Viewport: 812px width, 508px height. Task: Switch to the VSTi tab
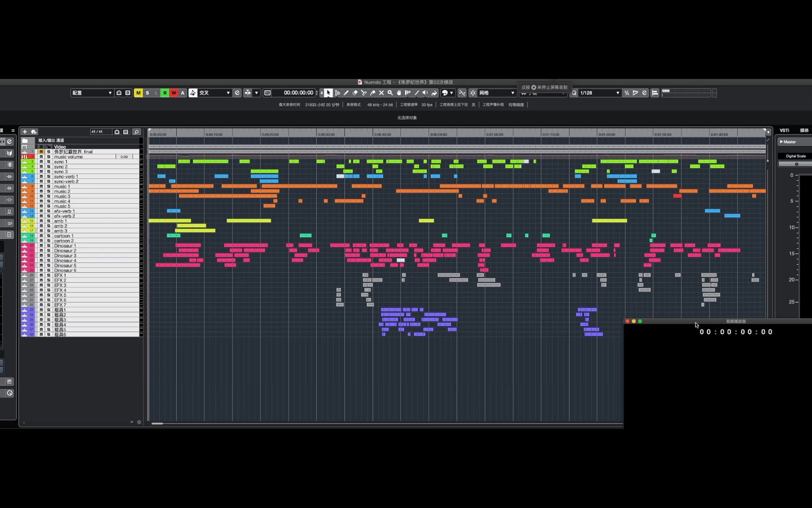click(784, 130)
